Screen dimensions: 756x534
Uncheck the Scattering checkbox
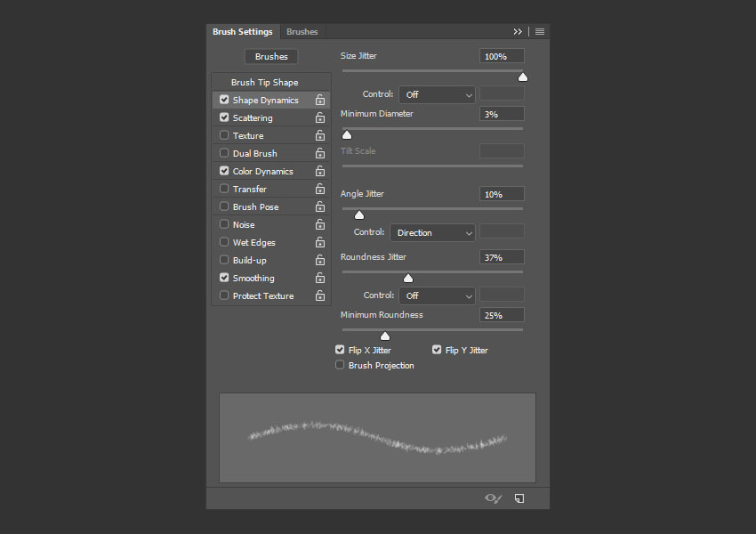click(224, 117)
